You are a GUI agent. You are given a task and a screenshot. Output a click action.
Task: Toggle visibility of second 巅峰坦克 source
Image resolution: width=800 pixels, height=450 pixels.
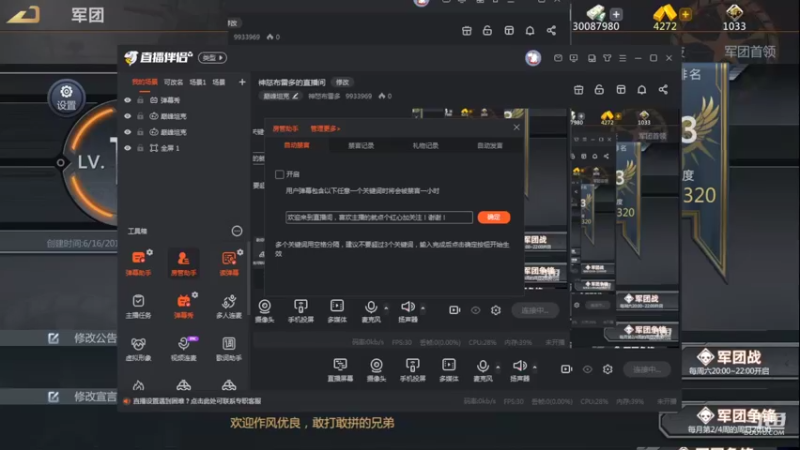coord(128,132)
